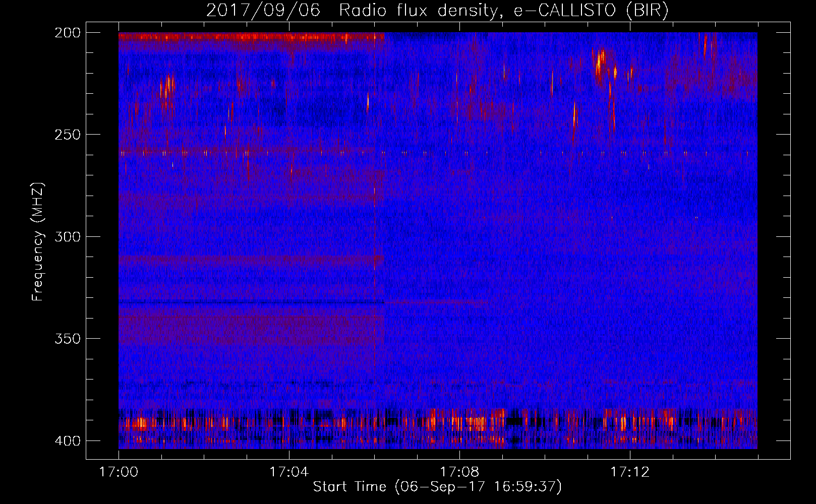Click the plot title 2017/09/06 Radio flux density

tap(438, 11)
